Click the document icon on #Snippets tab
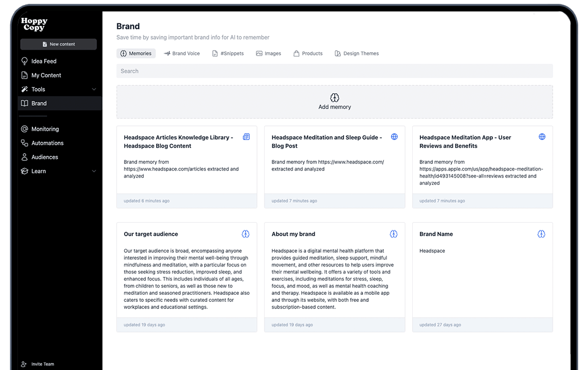 [215, 53]
